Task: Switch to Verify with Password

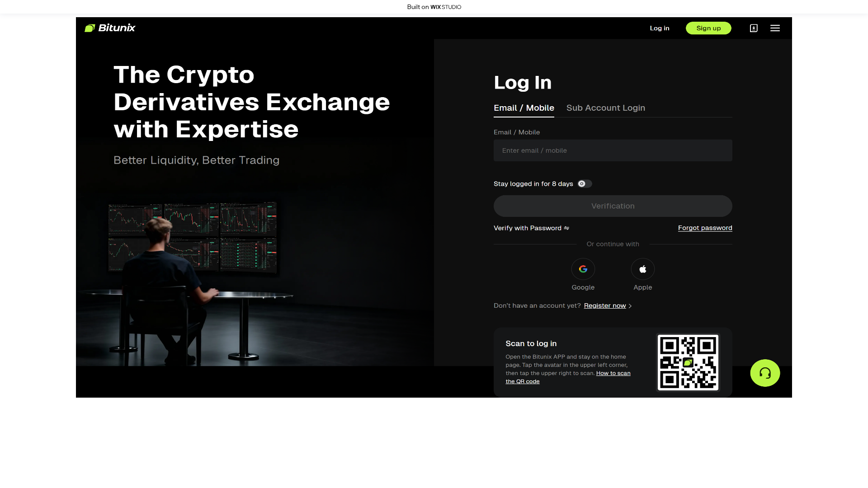Action: point(528,228)
